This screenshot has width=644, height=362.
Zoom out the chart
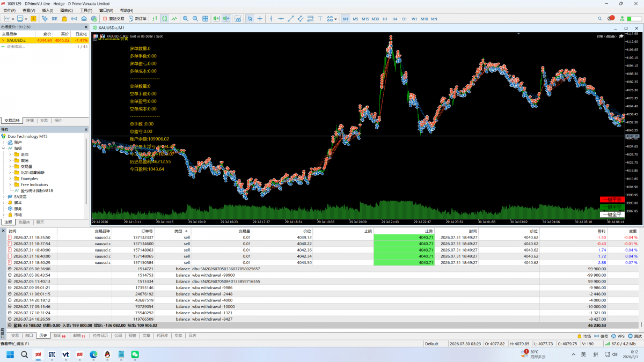click(x=195, y=19)
